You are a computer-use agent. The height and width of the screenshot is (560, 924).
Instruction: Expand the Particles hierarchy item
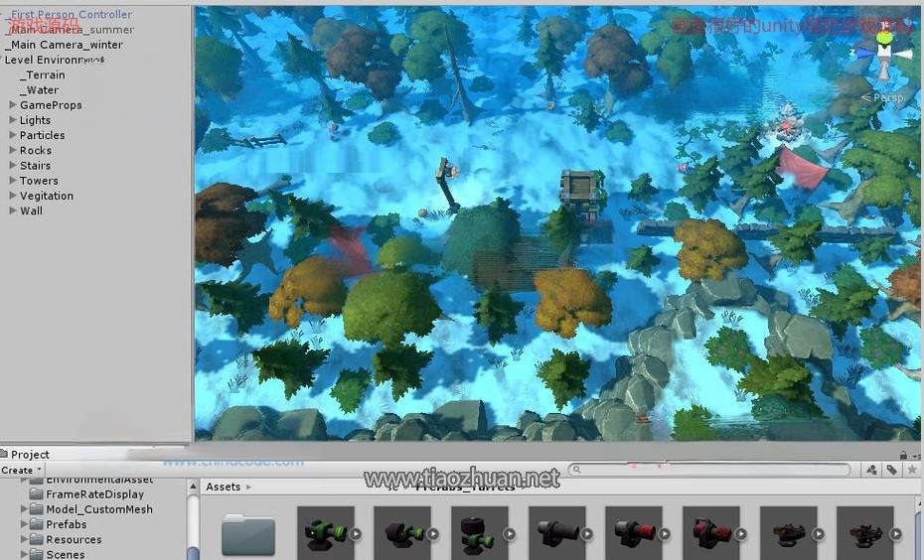[13, 135]
